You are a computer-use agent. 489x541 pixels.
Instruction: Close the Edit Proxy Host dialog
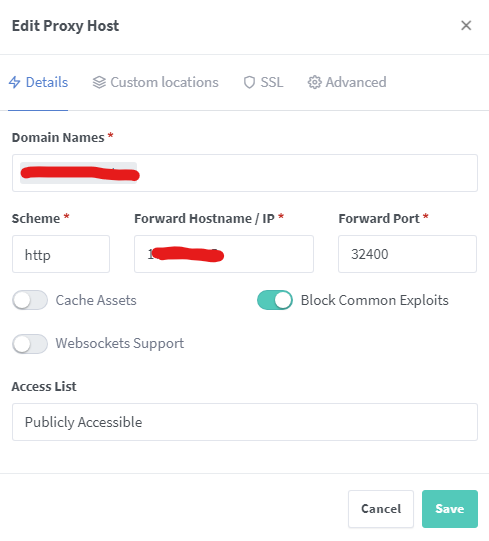coord(466,25)
